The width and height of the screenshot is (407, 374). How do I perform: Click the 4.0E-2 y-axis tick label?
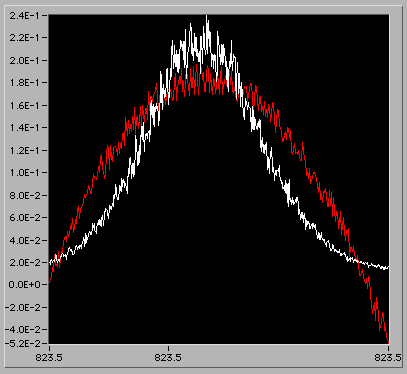23,240
